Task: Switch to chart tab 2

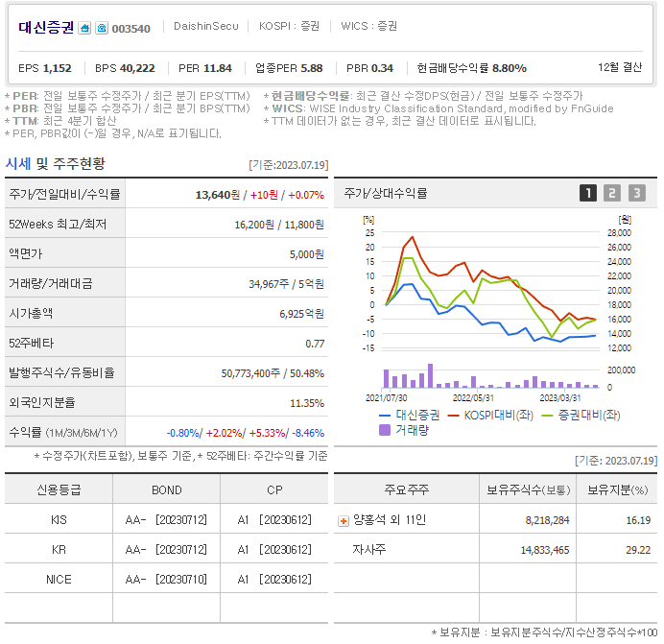Action: click(612, 193)
